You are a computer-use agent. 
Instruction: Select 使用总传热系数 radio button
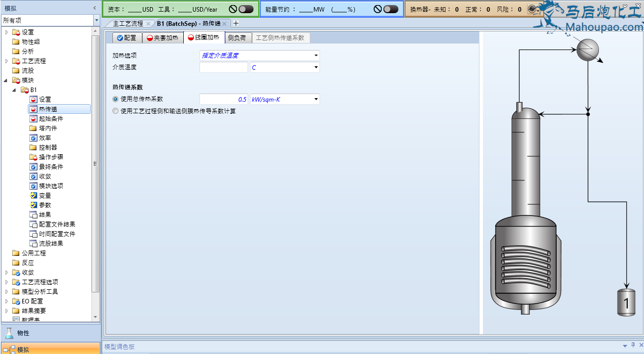(x=115, y=100)
